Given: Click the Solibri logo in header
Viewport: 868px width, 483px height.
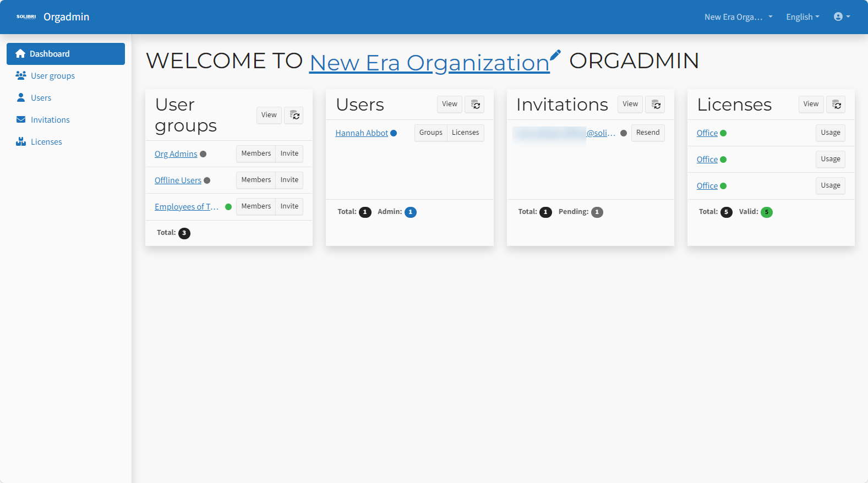Looking at the screenshot, I should 26,17.
